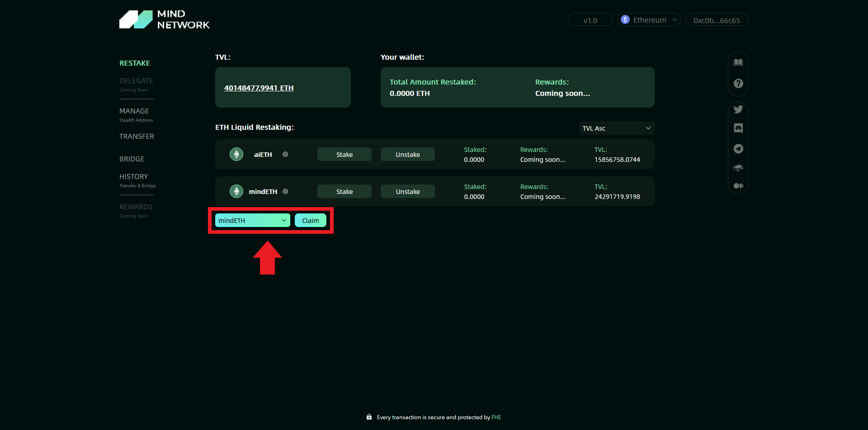
Task: Click Unstake button for mindETH
Action: [x=407, y=192]
